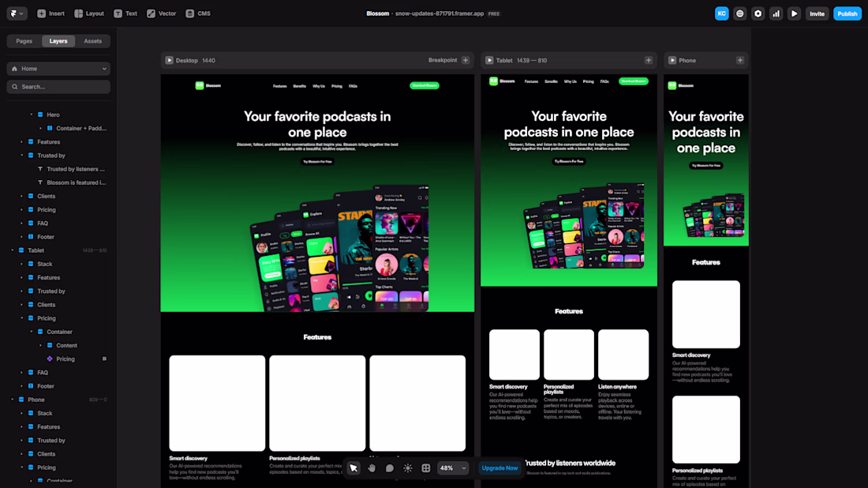Open the Insert panel
The image size is (868, 488).
tap(51, 13)
